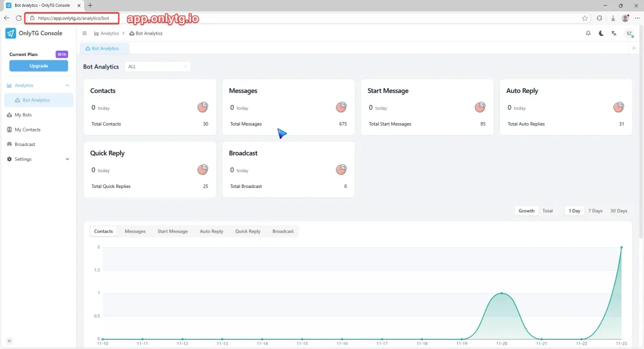This screenshot has width=644, height=349.
Task: Open the language translation icon
Action: (614, 33)
